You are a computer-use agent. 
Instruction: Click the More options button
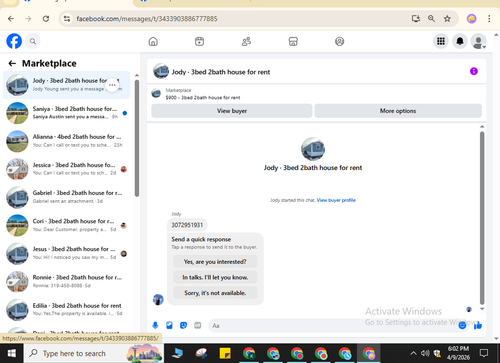pyautogui.click(x=398, y=111)
